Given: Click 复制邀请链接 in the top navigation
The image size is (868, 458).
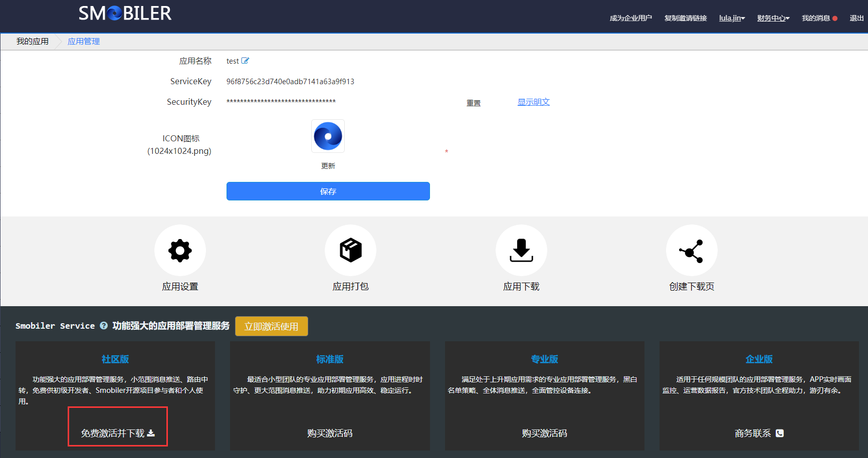Looking at the screenshot, I should [x=686, y=18].
